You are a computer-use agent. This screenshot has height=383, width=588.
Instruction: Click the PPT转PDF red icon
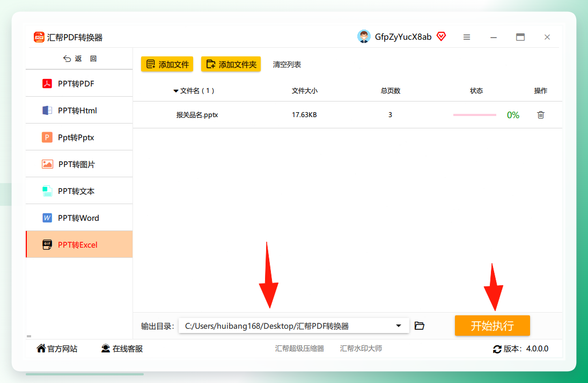47,83
